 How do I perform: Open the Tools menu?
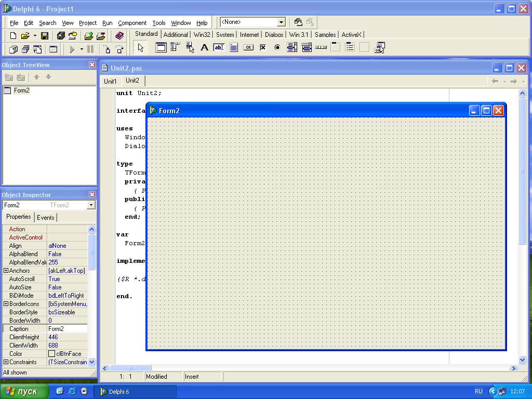pyautogui.click(x=159, y=23)
